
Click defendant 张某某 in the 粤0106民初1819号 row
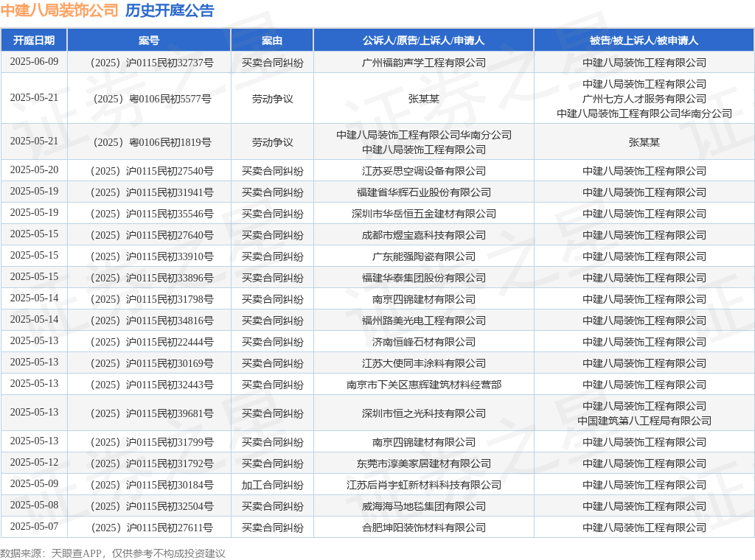644,142
